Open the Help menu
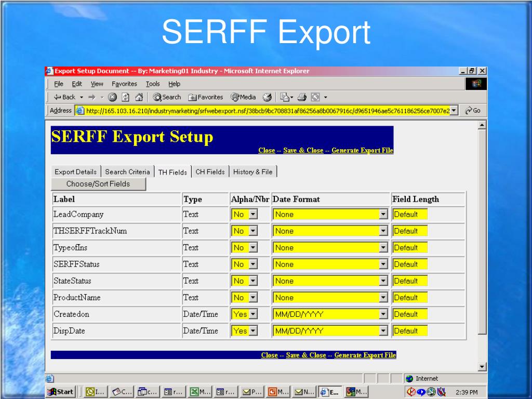 coord(175,84)
